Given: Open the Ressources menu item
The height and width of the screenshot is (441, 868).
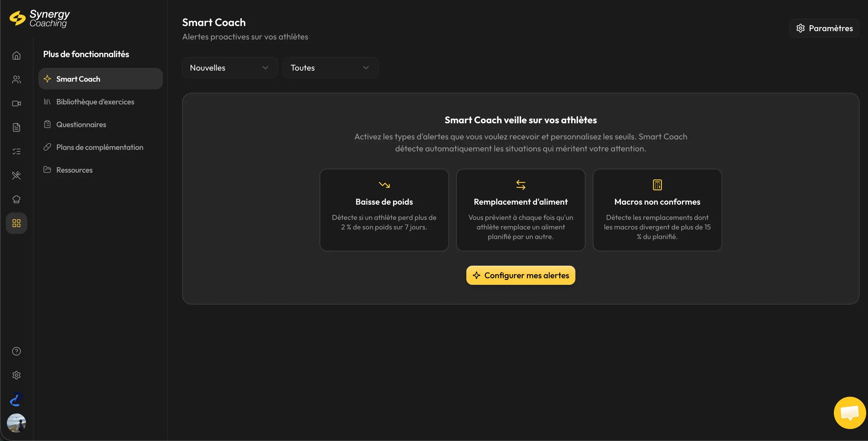Looking at the screenshot, I should (x=100, y=170).
